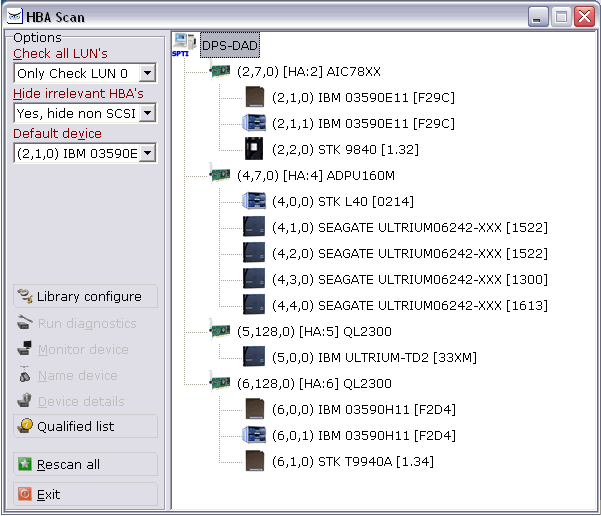Click the Exit button
This screenshot has height=516, width=601.
85,495
